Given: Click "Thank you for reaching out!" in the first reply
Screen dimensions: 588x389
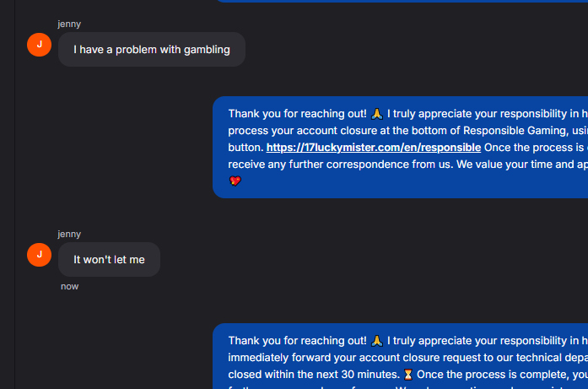Looking at the screenshot, I should pos(297,114).
